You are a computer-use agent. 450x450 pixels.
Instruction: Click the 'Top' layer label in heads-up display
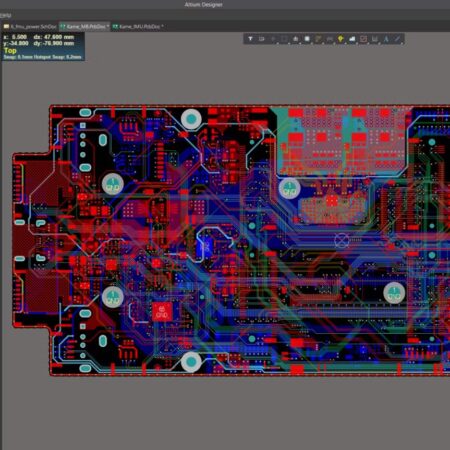[10, 51]
